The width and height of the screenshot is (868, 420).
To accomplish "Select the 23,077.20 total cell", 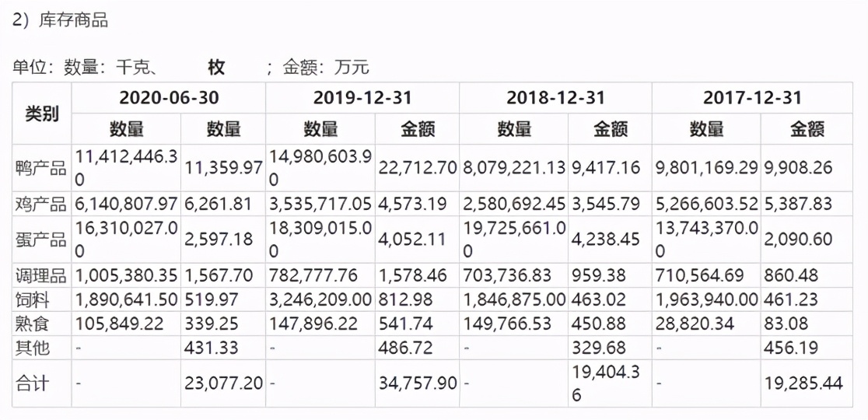I will click(x=223, y=383).
